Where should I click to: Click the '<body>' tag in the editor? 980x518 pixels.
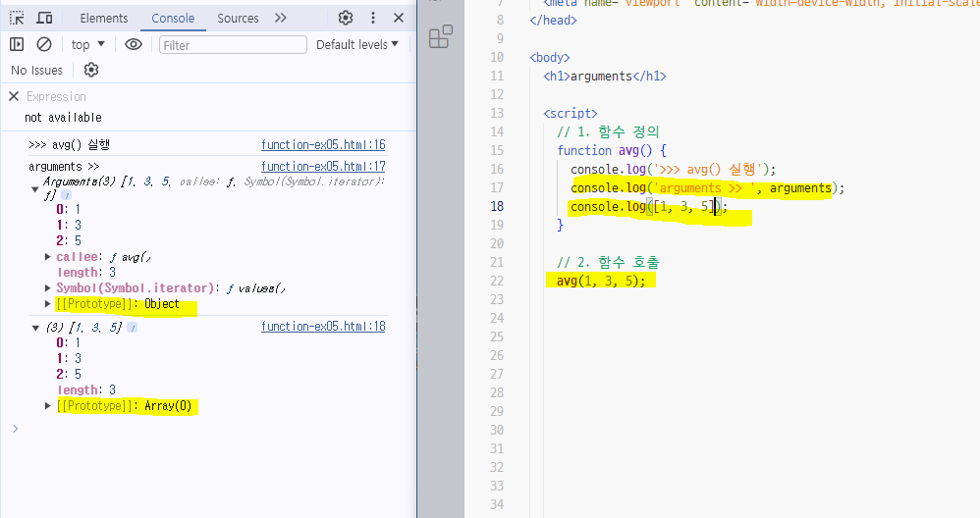coord(550,58)
